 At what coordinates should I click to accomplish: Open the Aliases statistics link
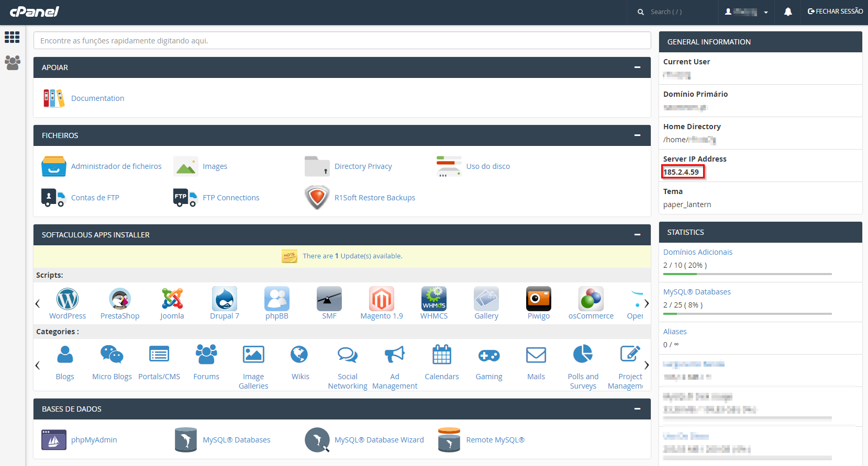675,332
